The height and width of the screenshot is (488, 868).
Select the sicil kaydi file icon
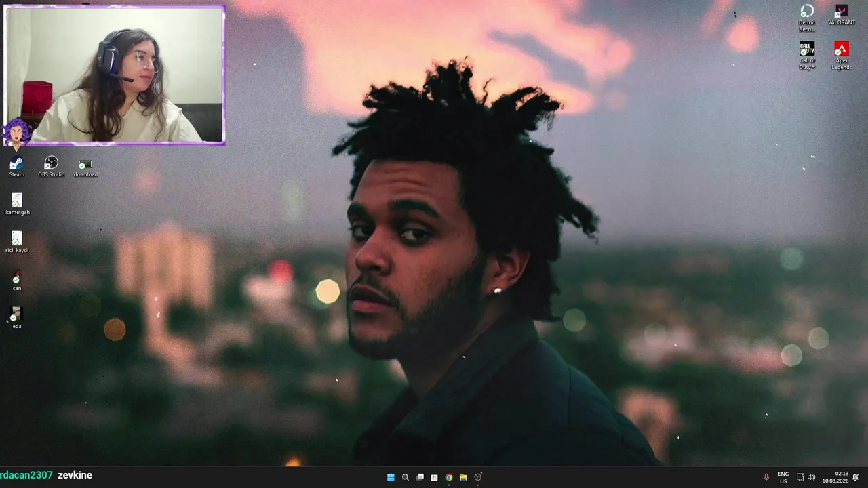click(x=17, y=243)
